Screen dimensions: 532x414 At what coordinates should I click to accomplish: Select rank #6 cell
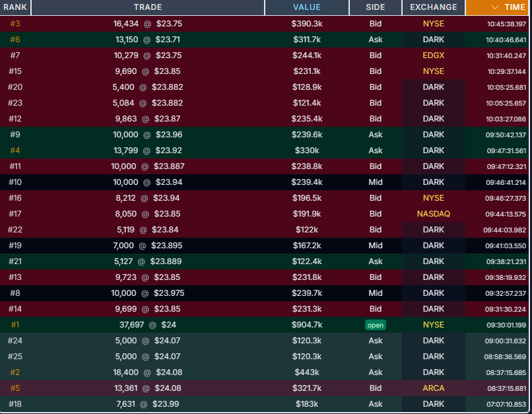click(15, 40)
